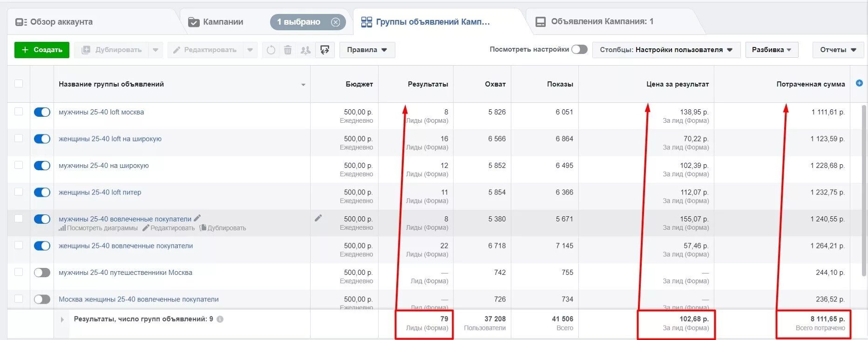Disable toggle for 'мужчины 25-40 на широкую'

tap(42, 166)
